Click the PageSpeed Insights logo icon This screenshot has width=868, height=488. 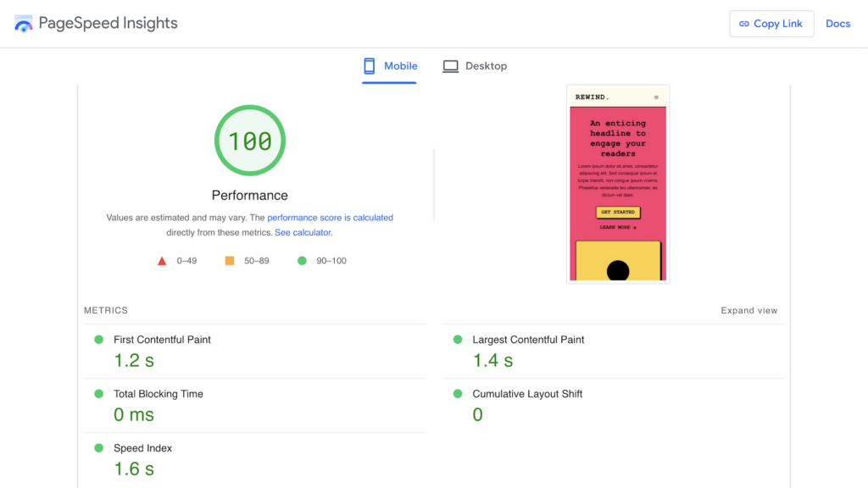[23, 23]
